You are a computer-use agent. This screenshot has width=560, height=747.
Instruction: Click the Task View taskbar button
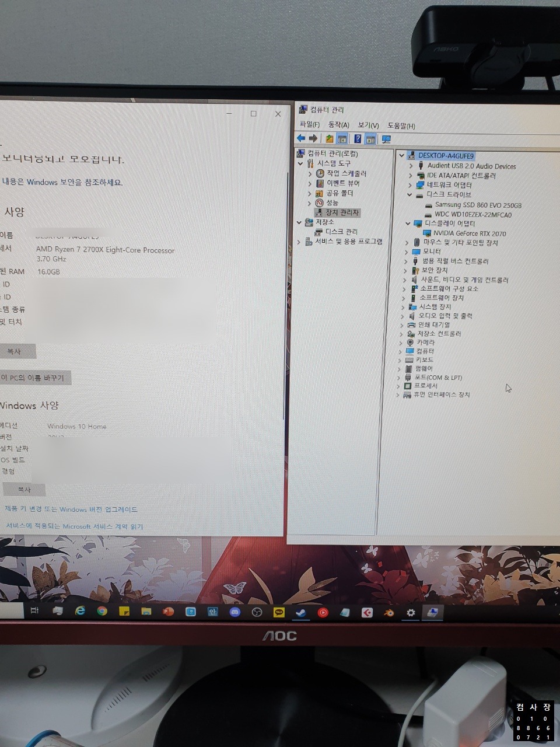(x=34, y=610)
